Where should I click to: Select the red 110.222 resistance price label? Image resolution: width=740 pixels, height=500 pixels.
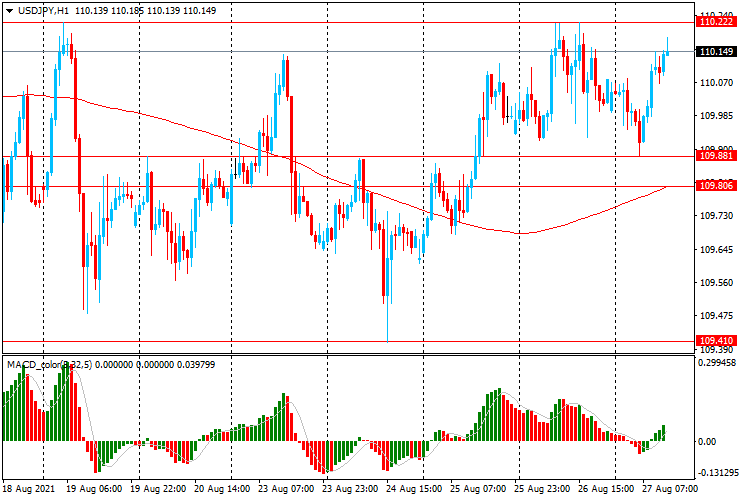(716, 22)
